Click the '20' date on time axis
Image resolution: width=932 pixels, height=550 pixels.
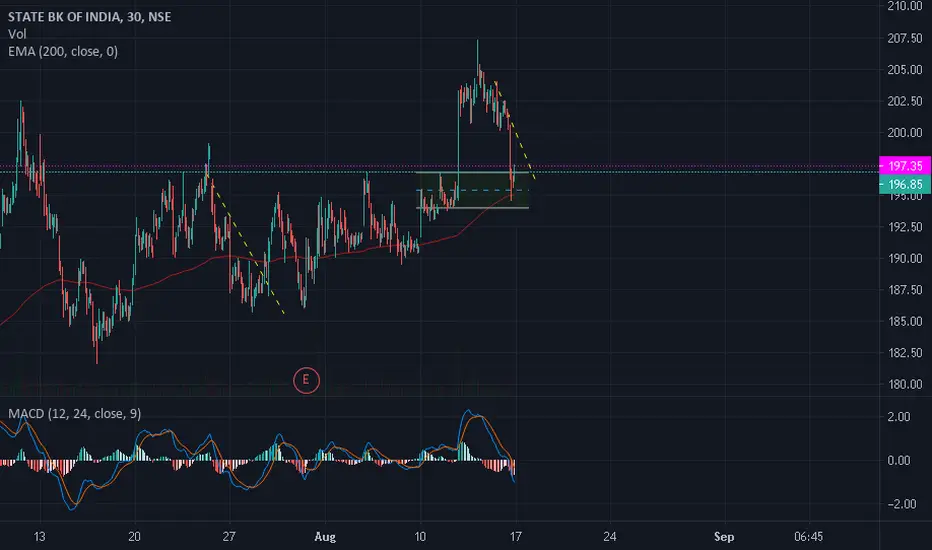click(x=134, y=537)
